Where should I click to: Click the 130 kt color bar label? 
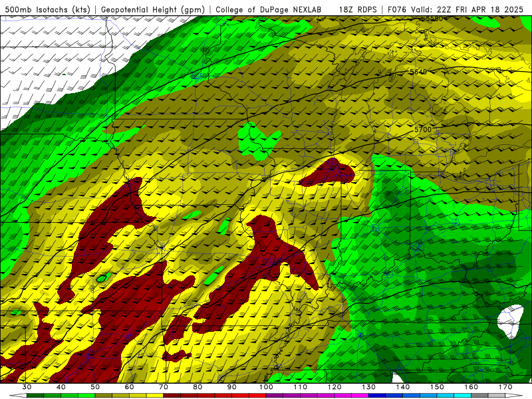(369, 387)
